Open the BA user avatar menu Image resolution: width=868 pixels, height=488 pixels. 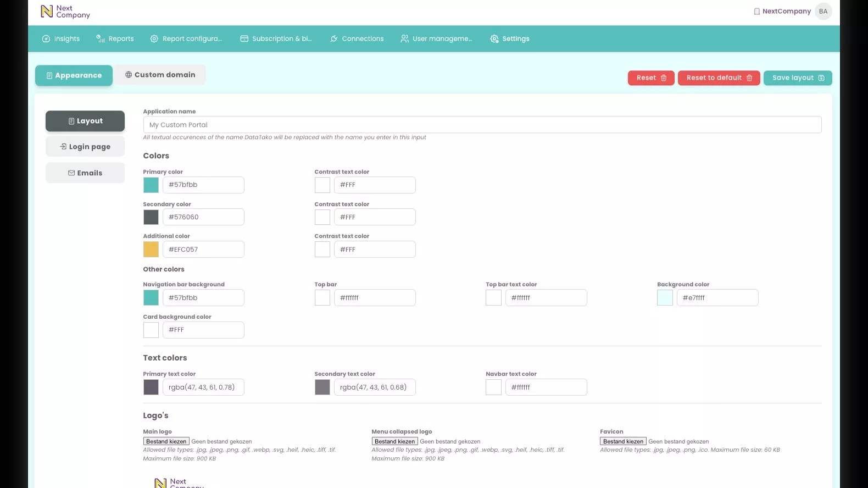[823, 12]
